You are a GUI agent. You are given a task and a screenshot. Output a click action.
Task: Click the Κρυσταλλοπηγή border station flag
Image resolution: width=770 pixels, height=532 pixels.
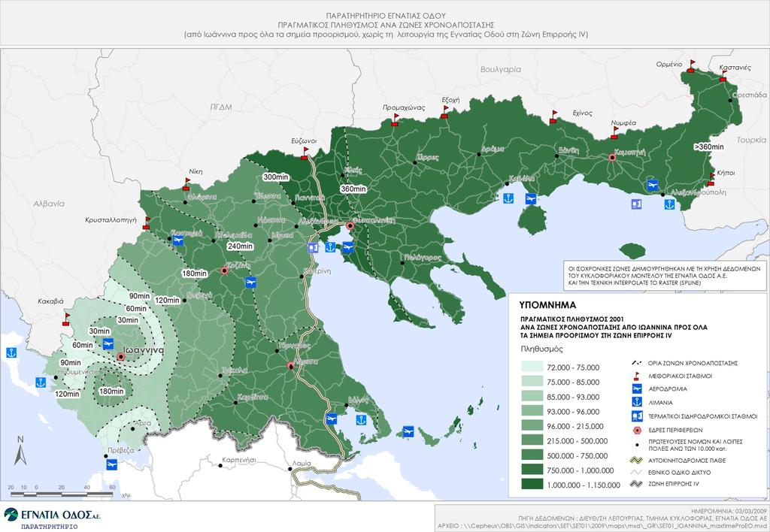[x=147, y=223]
